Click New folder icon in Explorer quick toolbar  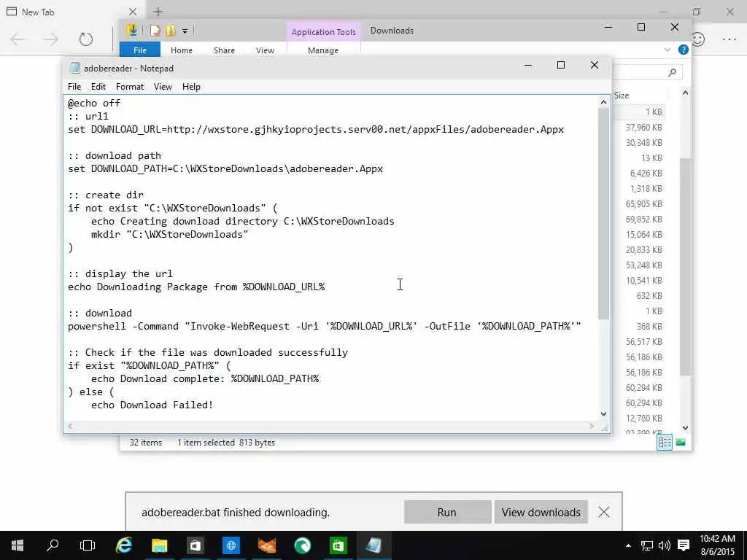click(171, 31)
